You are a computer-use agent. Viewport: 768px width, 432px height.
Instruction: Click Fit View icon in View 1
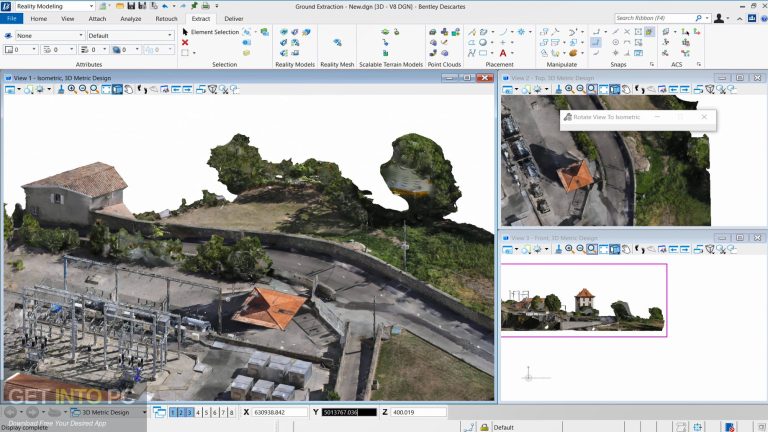105,89
